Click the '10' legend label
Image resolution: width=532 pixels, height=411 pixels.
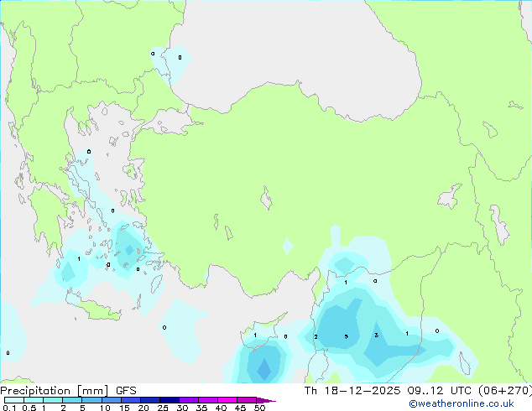[x=105, y=408]
